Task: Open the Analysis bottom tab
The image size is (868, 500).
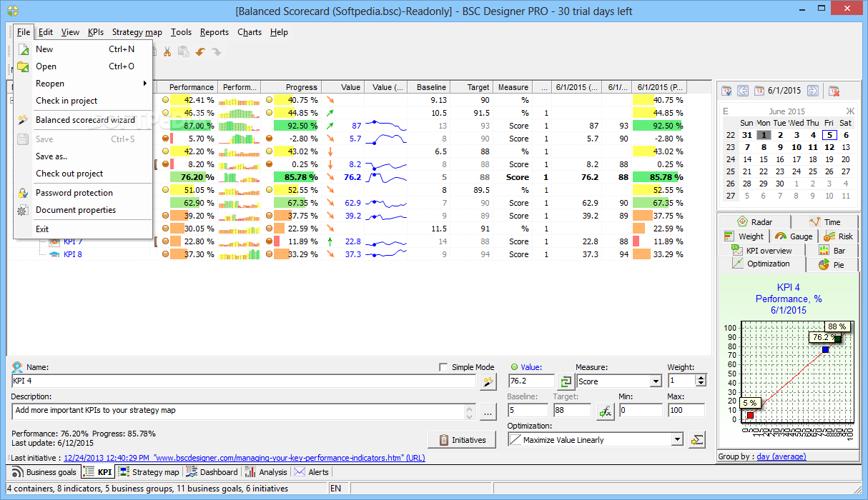Action: click(x=266, y=472)
